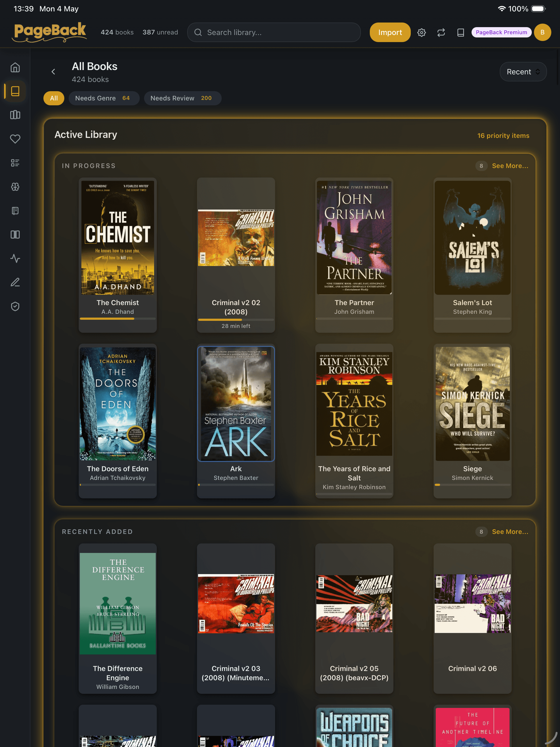Select the Needs Review filter
This screenshot has height=747, width=560.
point(183,98)
